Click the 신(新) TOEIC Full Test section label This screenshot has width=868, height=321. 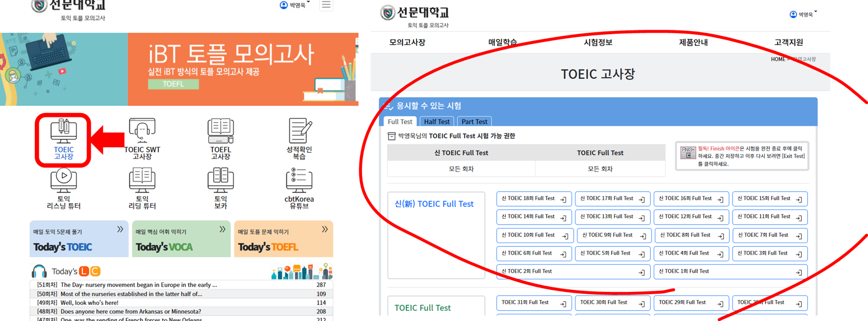pyautogui.click(x=434, y=204)
